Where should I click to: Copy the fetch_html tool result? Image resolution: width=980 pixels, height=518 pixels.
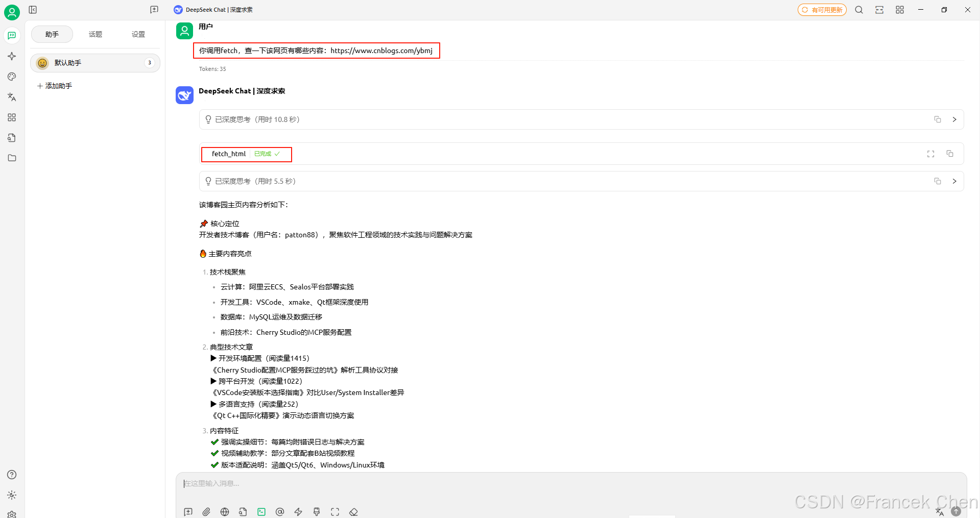point(950,154)
